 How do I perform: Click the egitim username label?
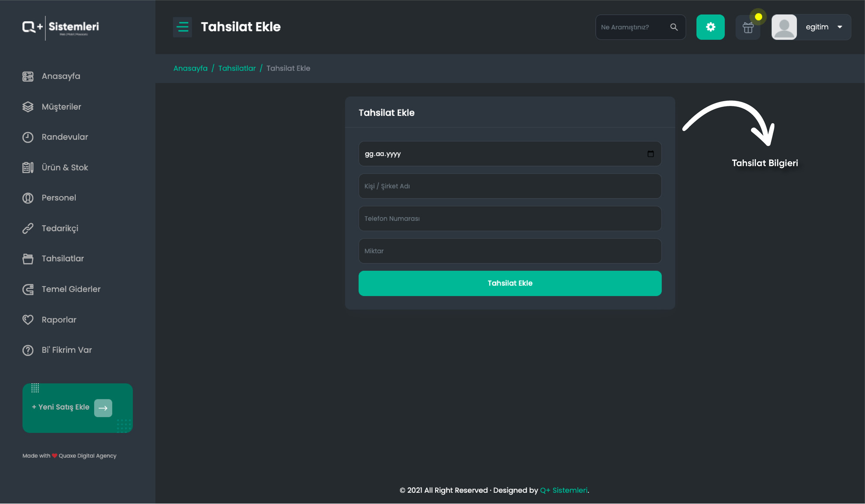pyautogui.click(x=817, y=27)
